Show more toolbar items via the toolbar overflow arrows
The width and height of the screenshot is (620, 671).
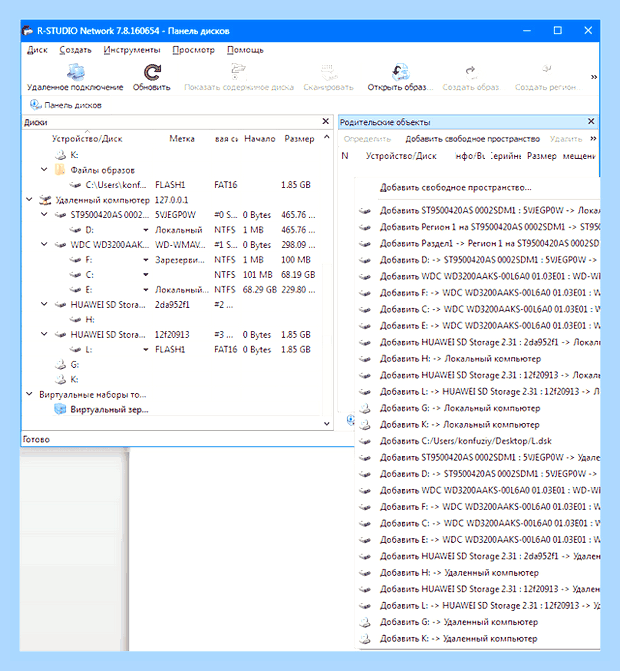593,77
